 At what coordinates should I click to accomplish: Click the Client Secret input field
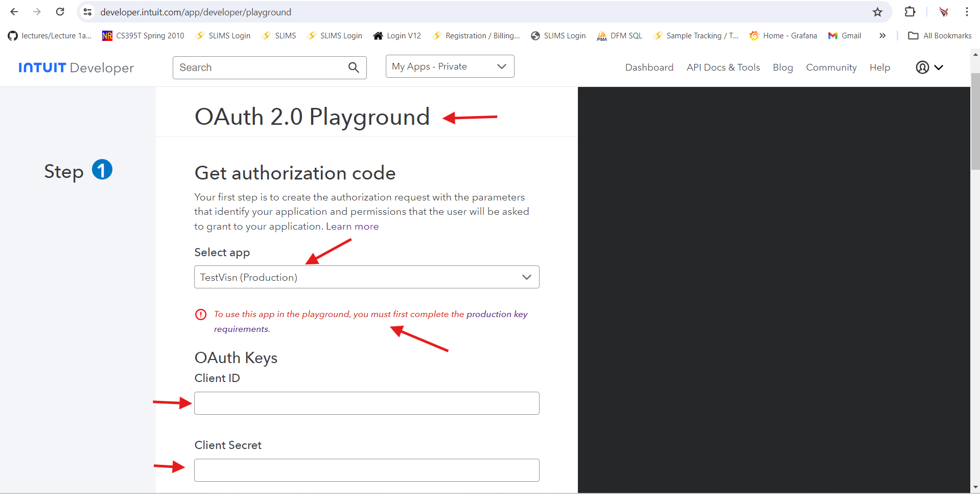(x=366, y=470)
